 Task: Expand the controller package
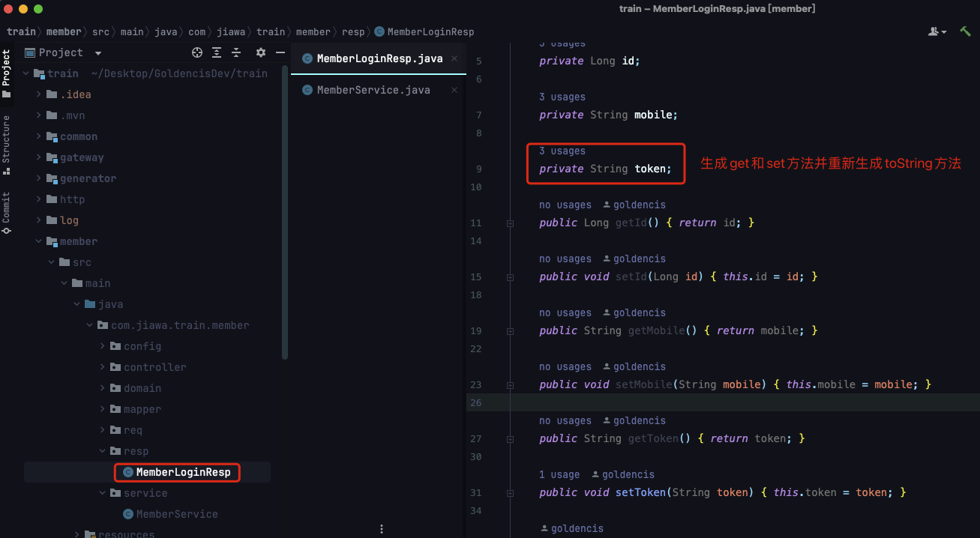tap(103, 367)
